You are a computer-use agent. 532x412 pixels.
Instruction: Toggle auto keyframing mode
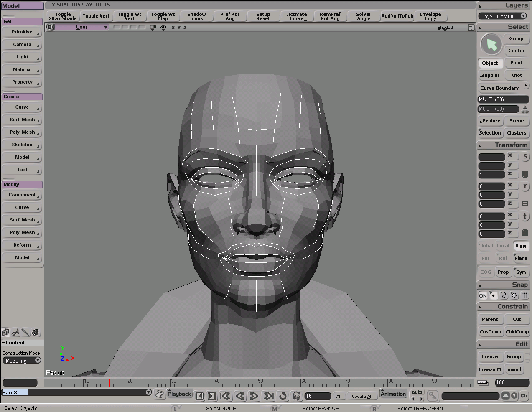pyautogui.click(x=417, y=391)
